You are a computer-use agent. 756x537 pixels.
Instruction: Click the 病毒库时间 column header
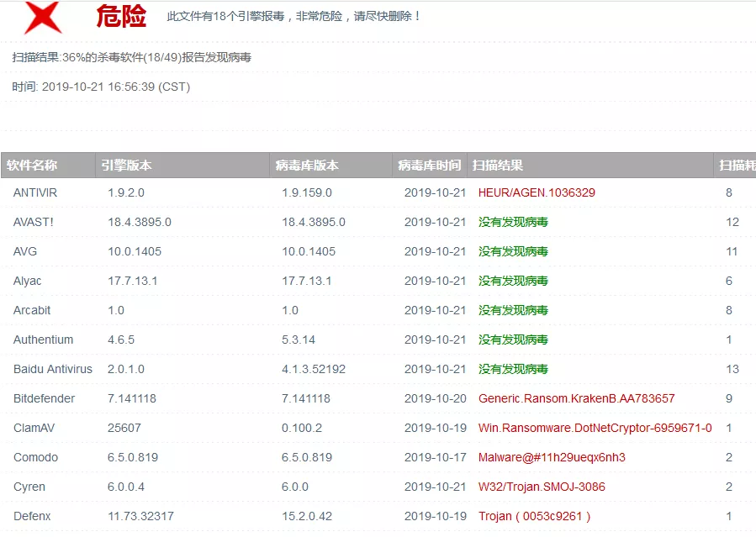[x=430, y=166]
